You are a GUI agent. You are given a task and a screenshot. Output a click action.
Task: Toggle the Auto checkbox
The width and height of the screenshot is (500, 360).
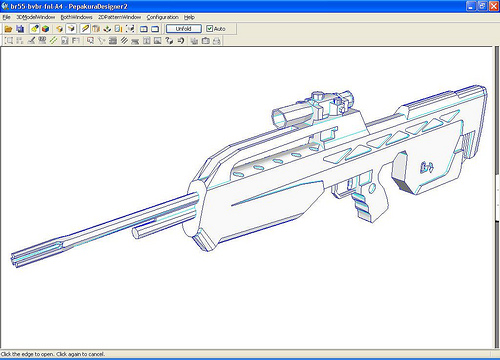click(209, 29)
